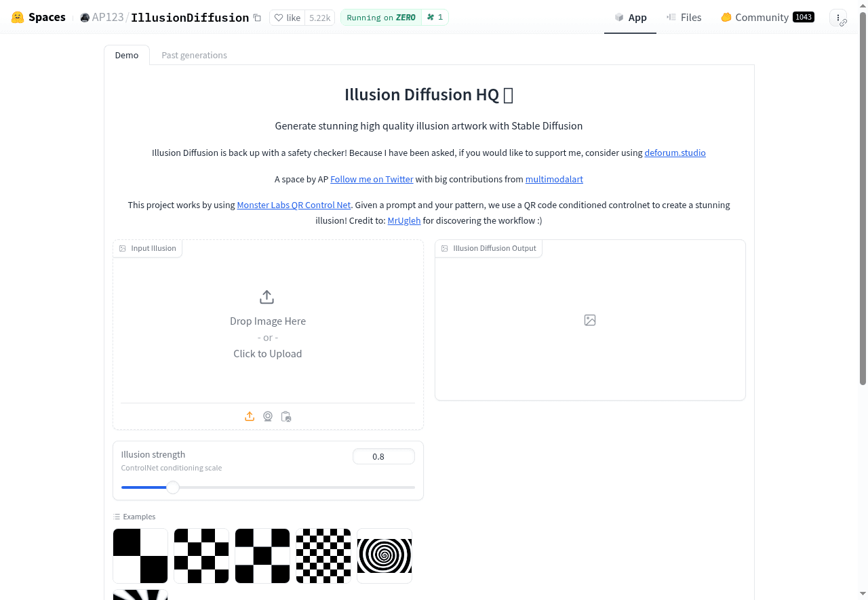The height and width of the screenshot is (600, 868).
Task: Click the image placeholder icon in the output panel
Action: click(589, 319)
